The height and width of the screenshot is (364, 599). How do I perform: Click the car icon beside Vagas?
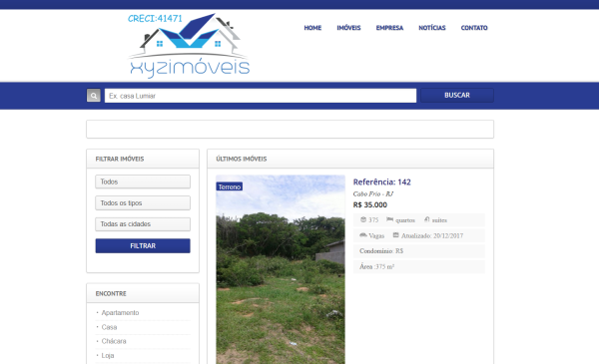[363, 235]
